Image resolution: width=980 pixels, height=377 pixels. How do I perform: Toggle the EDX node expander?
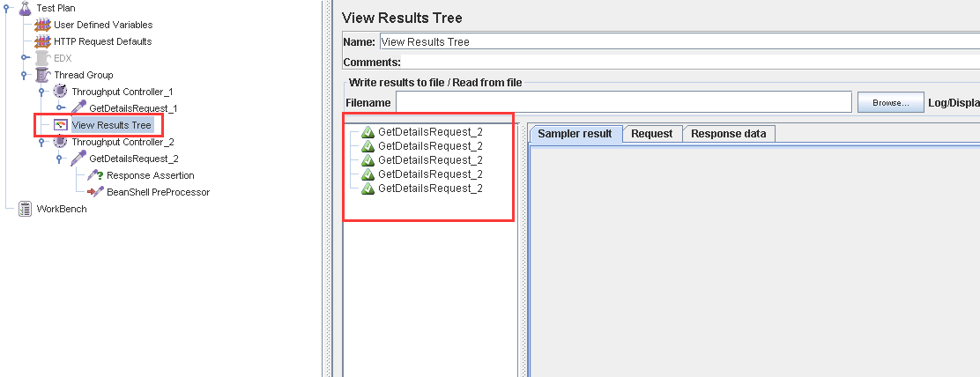click(25, 58)
